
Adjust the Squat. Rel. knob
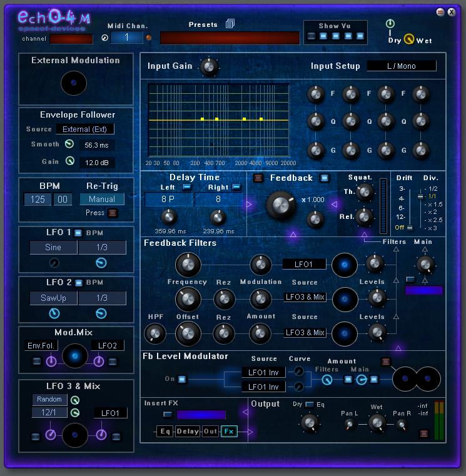363,217
